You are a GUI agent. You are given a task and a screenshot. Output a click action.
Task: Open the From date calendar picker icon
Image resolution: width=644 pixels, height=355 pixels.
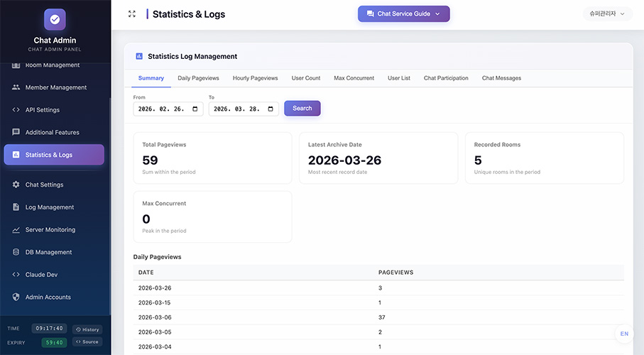point(195,109)
